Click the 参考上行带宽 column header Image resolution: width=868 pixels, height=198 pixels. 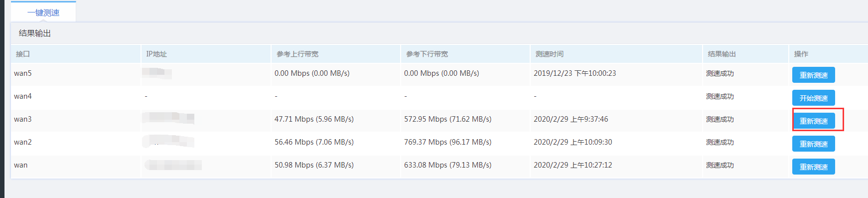click(x=297, y=54)
